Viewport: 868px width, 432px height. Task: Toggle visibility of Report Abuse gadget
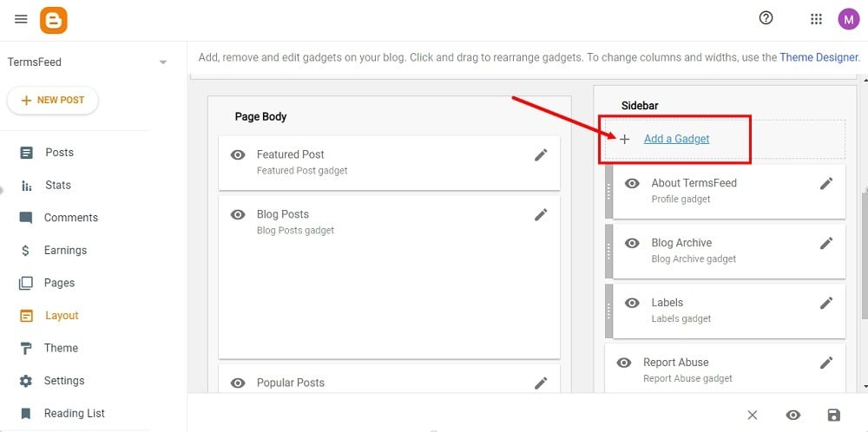pyautogui.click(x=624, y=363)
